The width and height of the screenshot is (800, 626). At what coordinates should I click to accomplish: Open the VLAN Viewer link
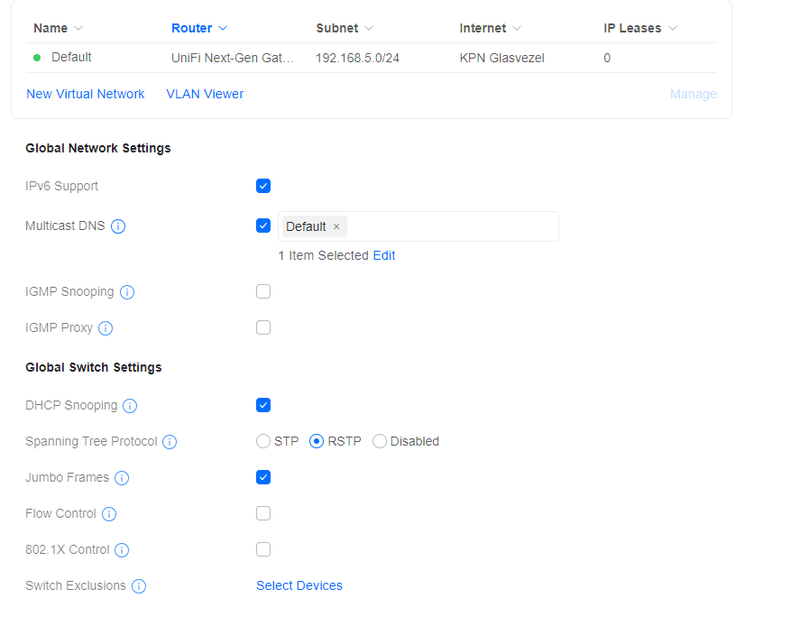click(x=205, y=94)
